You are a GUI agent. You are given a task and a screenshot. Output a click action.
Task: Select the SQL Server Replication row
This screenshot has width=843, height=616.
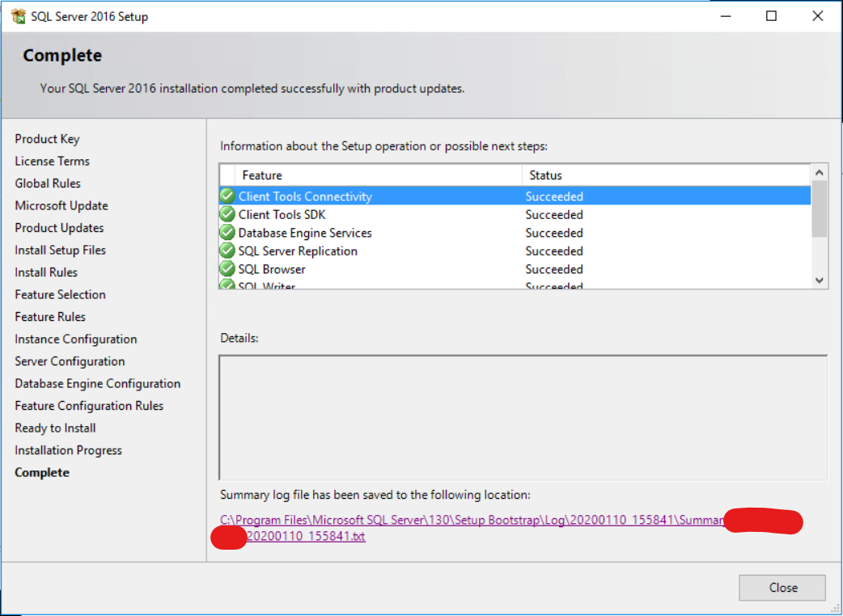515,251
